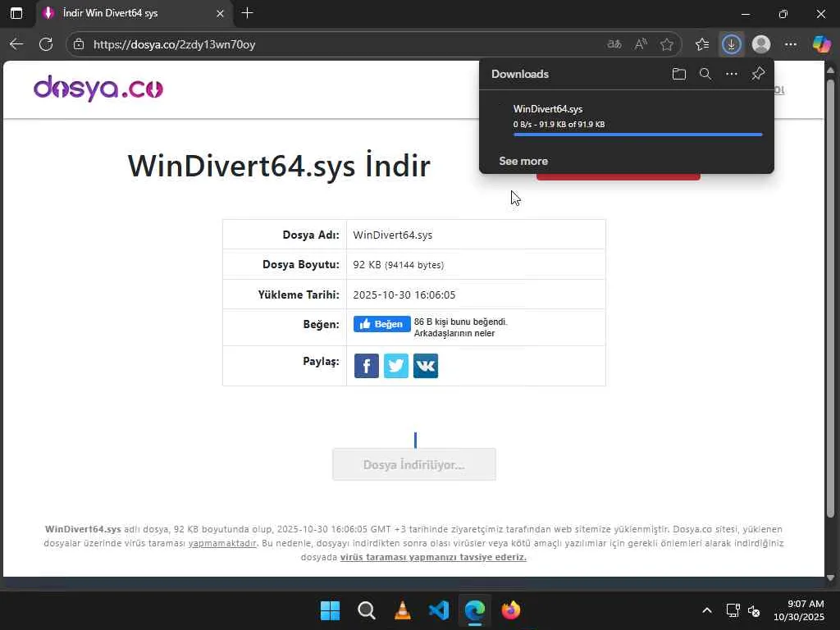840x630 pixels.
Task: Pin the Downloads panel
Action: point(757,74)
